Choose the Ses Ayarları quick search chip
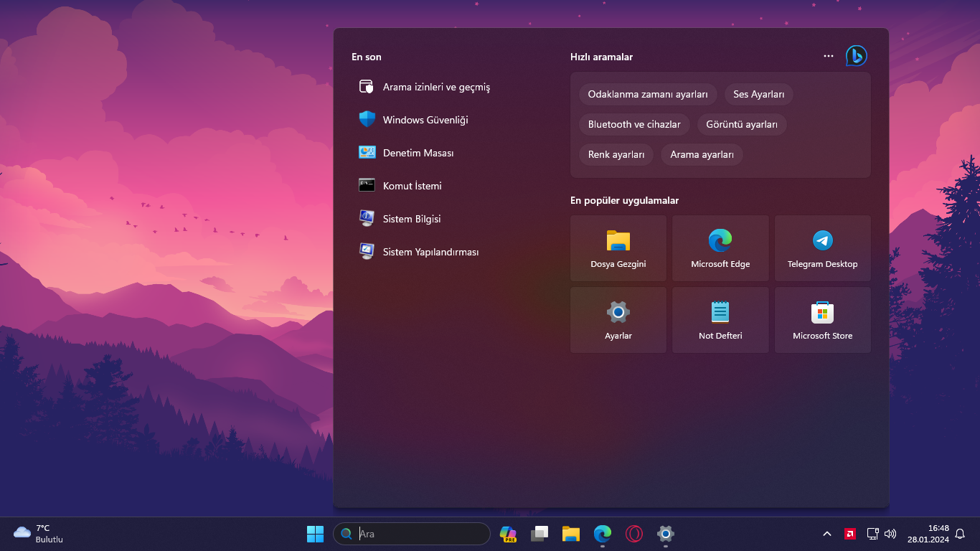 (758, 94)
